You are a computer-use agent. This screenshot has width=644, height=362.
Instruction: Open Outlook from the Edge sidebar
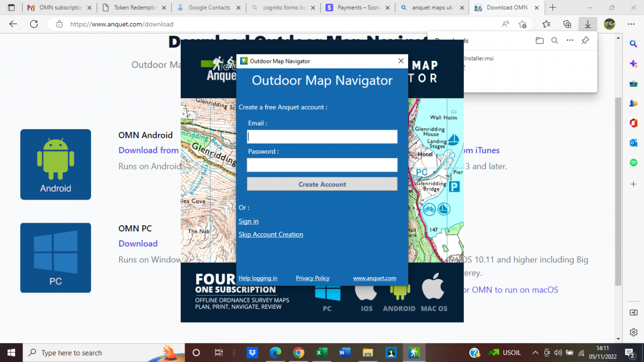click(633, 142)
